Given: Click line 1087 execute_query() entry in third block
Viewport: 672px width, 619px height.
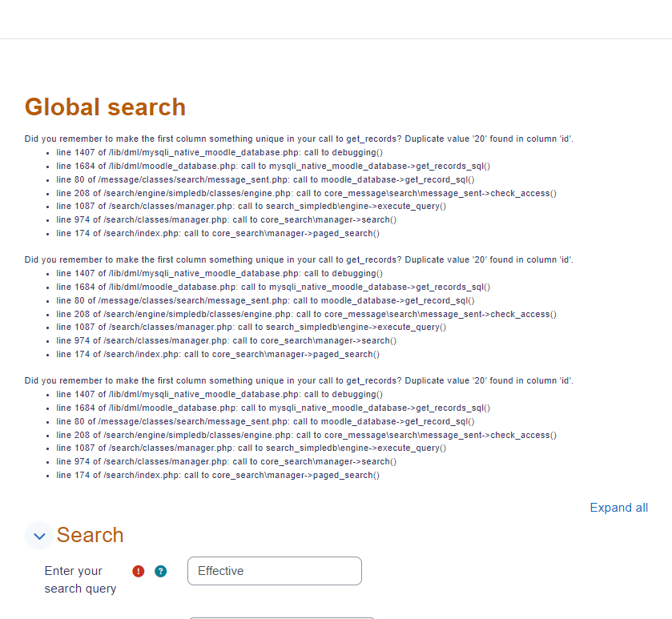Looking at the screenshot, I should coord(251,448).
